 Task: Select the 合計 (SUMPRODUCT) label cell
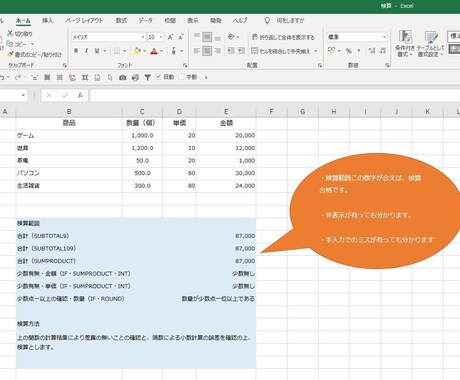pos(69,261)
